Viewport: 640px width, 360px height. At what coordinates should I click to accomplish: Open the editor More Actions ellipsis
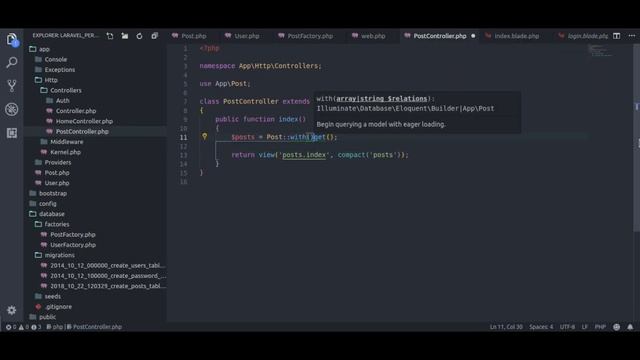631,36
